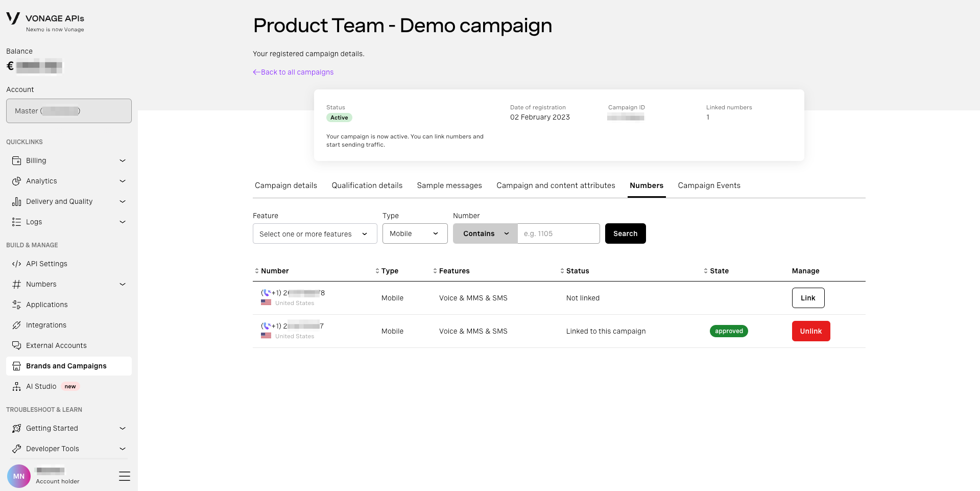Click the US flag in the approved number row

pos(266,336)
